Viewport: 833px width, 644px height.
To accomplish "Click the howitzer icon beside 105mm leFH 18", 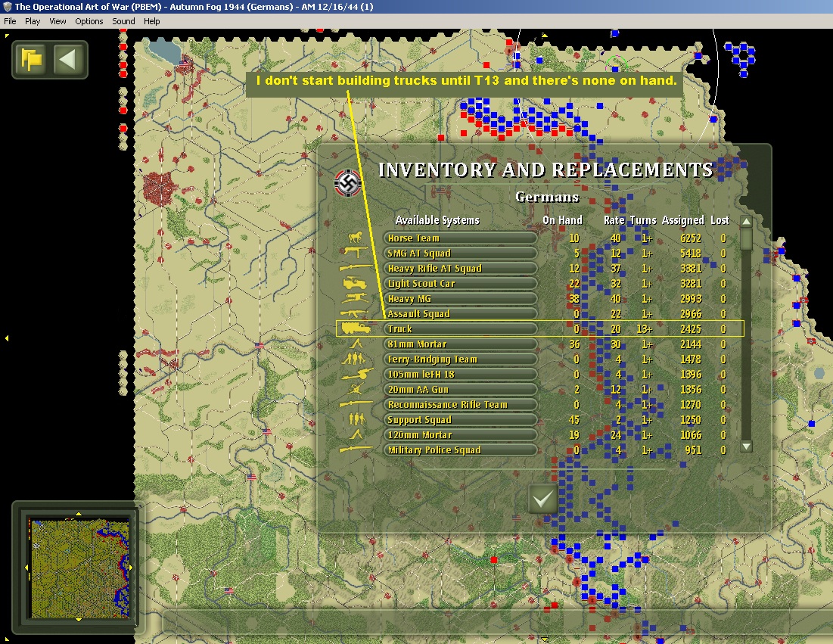I will click(357, 374).
